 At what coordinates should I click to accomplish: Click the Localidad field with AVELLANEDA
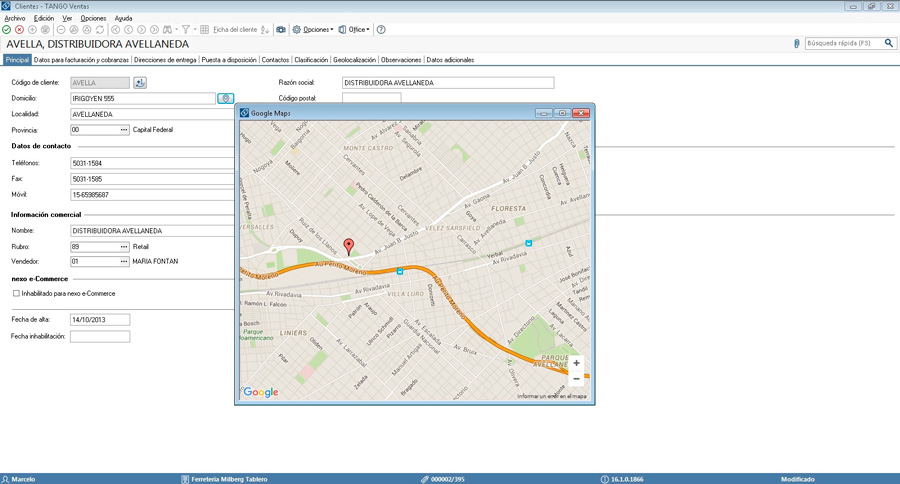pos(153,114)
